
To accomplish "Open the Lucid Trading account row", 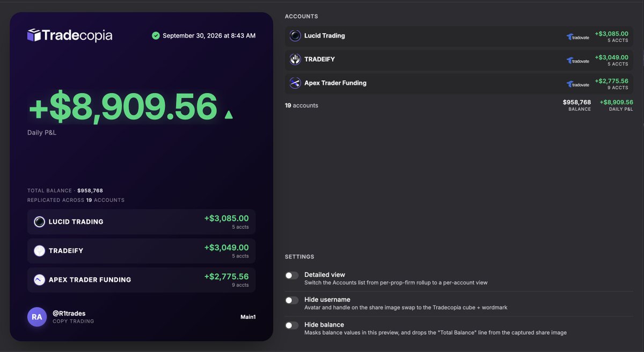I will point(459,36).
